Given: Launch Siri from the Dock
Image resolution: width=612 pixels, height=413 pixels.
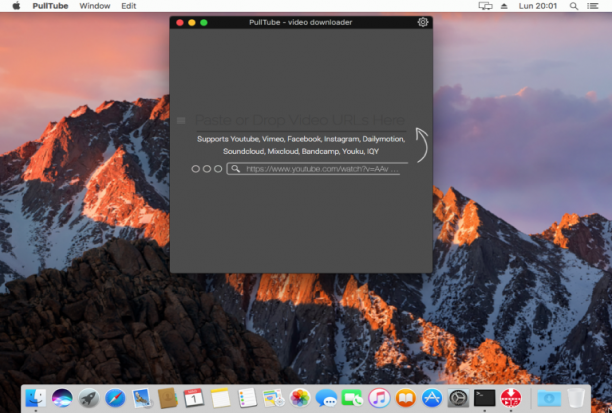Looking at the screenshot, I should 62,398.
